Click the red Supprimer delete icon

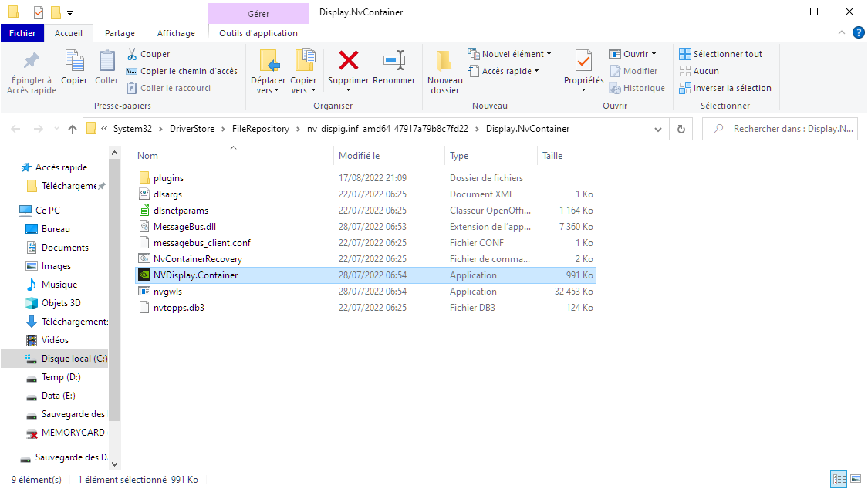coord(348,61)
